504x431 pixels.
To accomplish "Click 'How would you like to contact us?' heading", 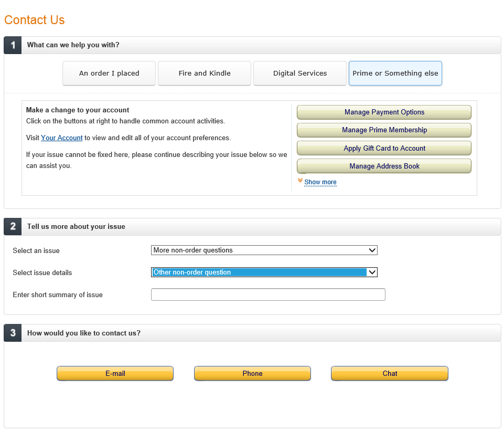I will click(x=84, y=333).
